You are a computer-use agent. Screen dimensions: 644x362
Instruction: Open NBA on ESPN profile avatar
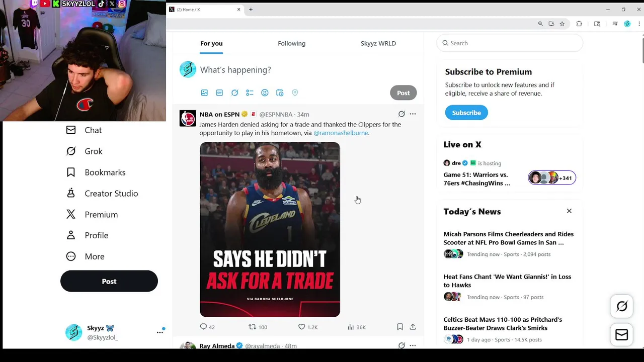(188, 118)
